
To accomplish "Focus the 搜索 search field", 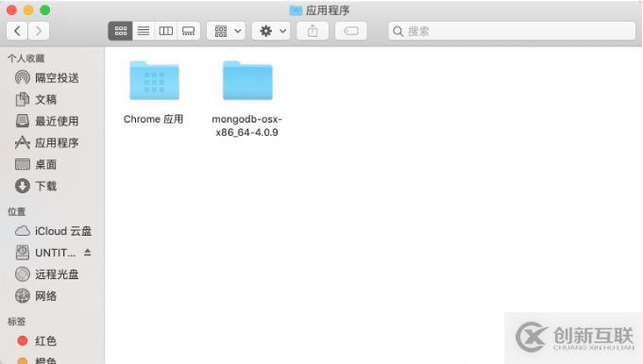I will tap(512, 31).
